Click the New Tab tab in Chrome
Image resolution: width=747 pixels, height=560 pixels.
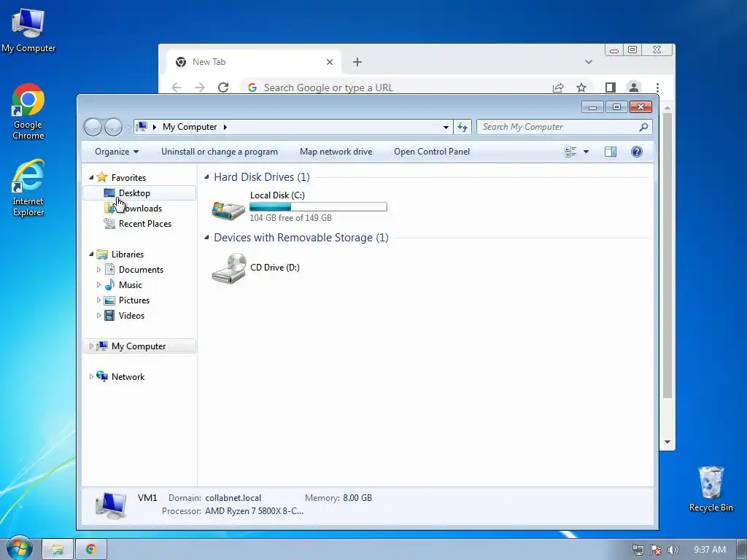coord(255,62)
